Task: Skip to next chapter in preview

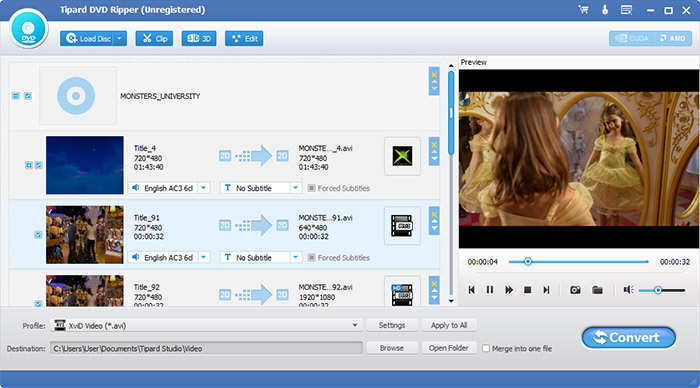Action: (546, 290)
